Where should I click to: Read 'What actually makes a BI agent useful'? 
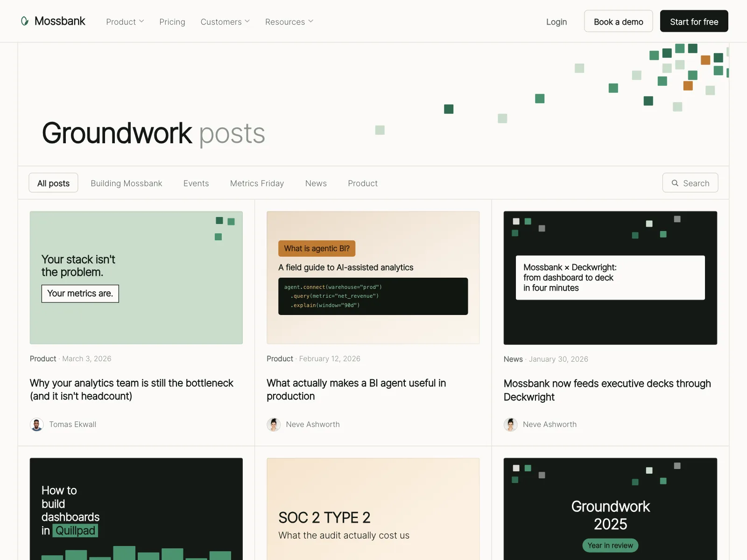[356, 390]
